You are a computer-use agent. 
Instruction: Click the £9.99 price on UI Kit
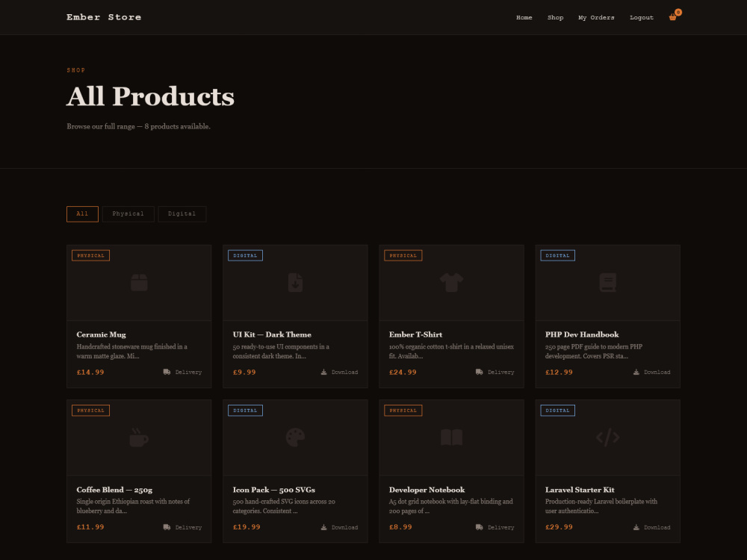point(244,373)
